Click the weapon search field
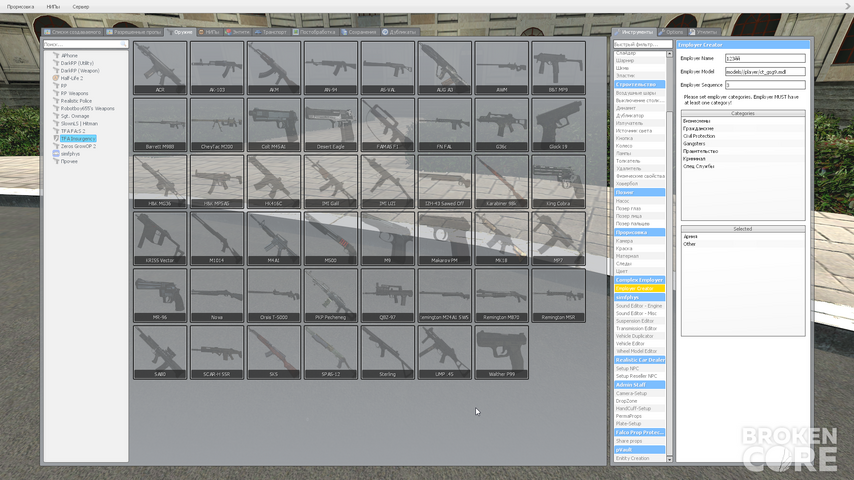 coord(86,44)
